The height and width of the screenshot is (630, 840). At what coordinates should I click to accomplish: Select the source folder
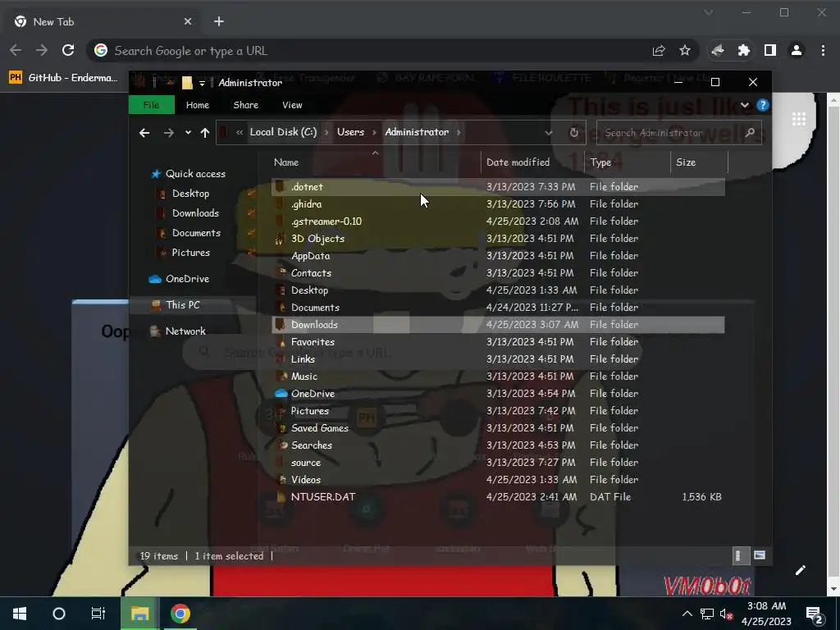[x=498, y=463]
